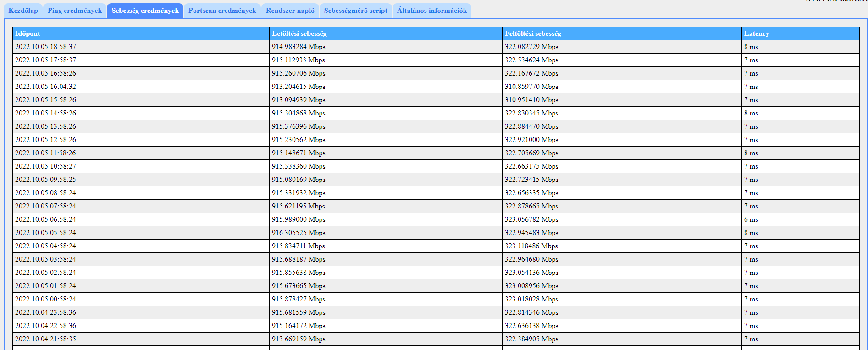The image size is (868, 350).
Task: Select timestamp 2022.10.05 18:58:37
Action: click(x=46, y=47)
